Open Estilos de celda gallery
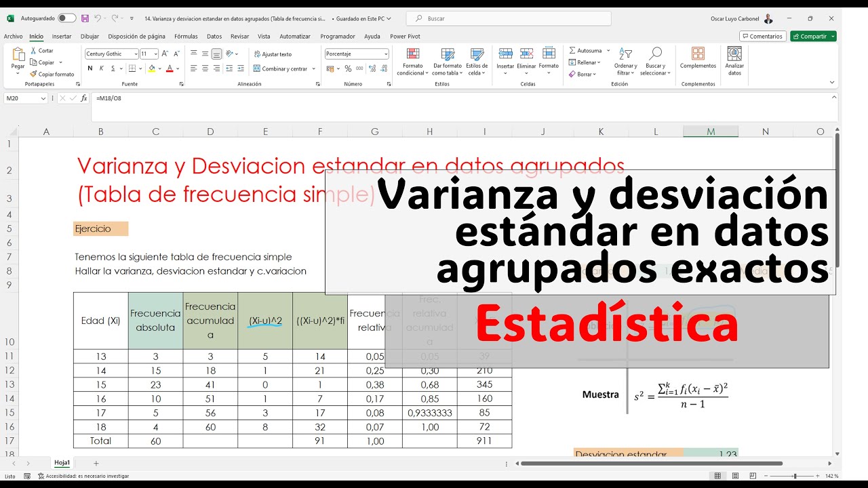Screen dimensions: 868x488 click(x=477, y=61)
